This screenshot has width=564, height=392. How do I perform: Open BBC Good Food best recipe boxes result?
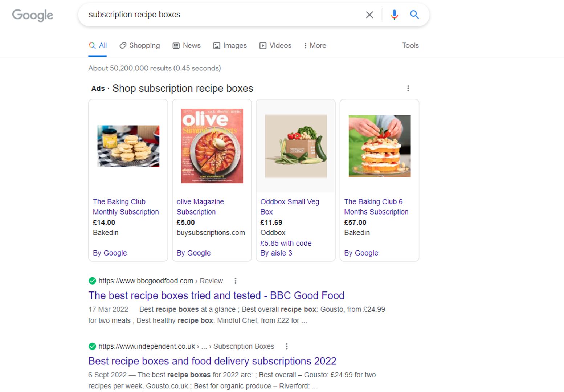coord(216,295)
